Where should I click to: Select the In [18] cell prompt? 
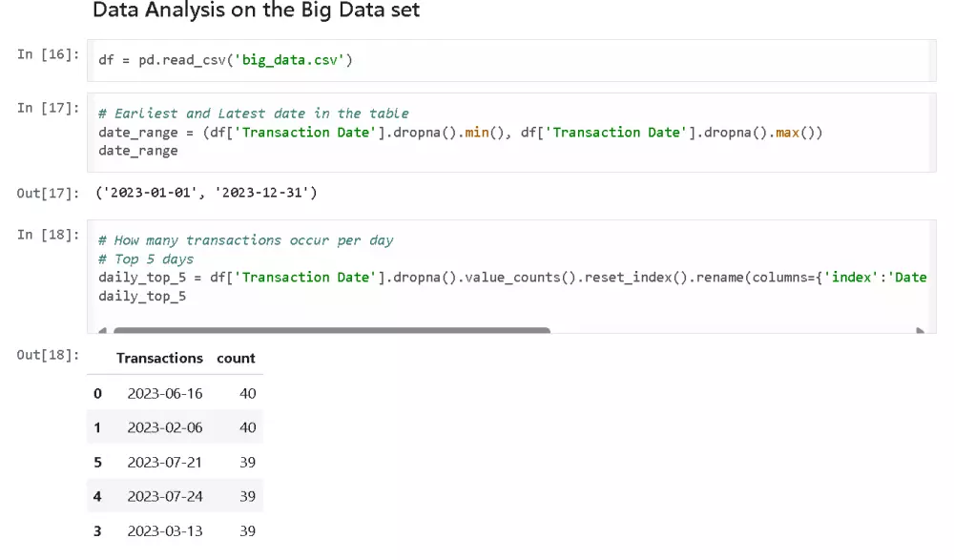click(x=48, y=235)
